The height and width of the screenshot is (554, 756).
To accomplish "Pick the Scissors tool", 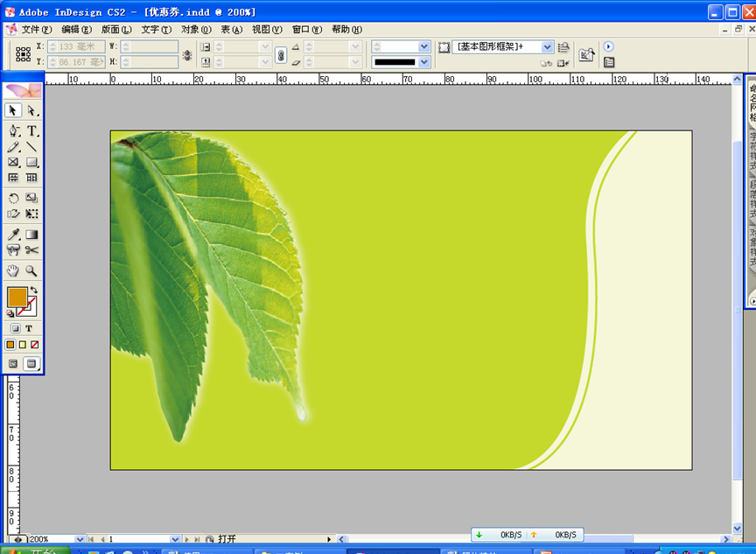I will click(x=32, y=250).
